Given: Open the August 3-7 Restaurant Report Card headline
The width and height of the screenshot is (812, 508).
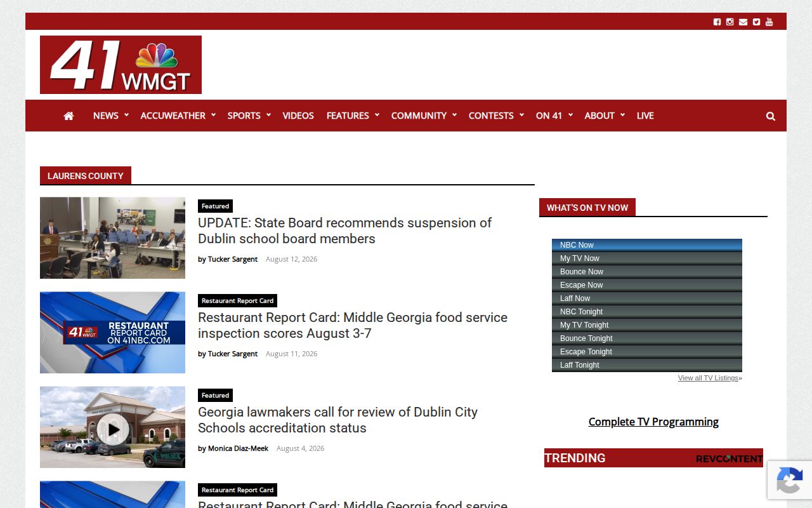Looking at the screenshot, I should [353, 326].
